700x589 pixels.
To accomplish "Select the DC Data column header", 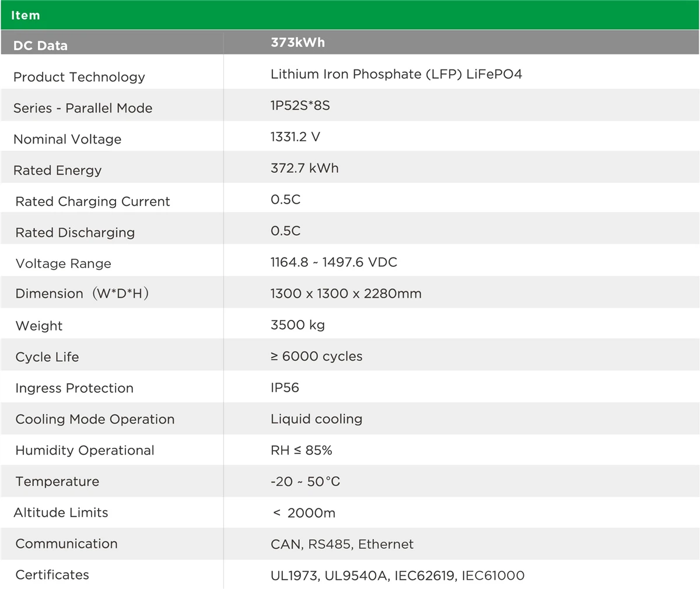I will point(40,46).
